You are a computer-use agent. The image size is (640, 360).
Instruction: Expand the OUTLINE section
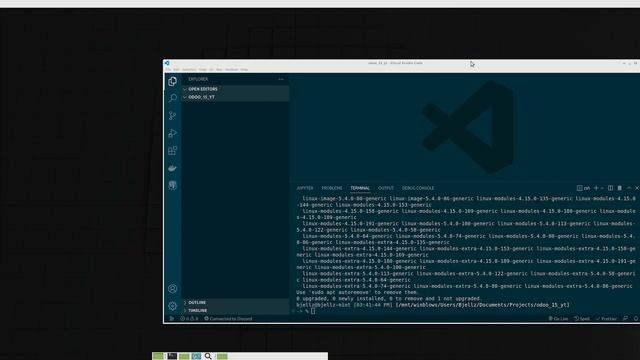(237, 302)
